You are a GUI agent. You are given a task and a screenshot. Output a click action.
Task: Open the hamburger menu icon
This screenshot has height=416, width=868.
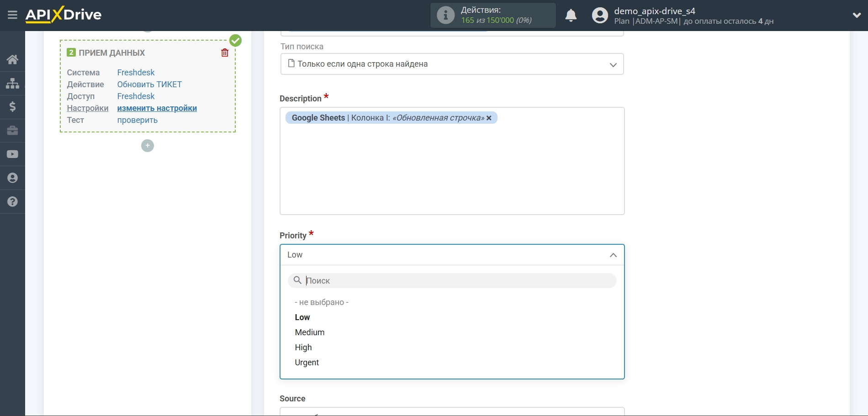click(12, 15)
